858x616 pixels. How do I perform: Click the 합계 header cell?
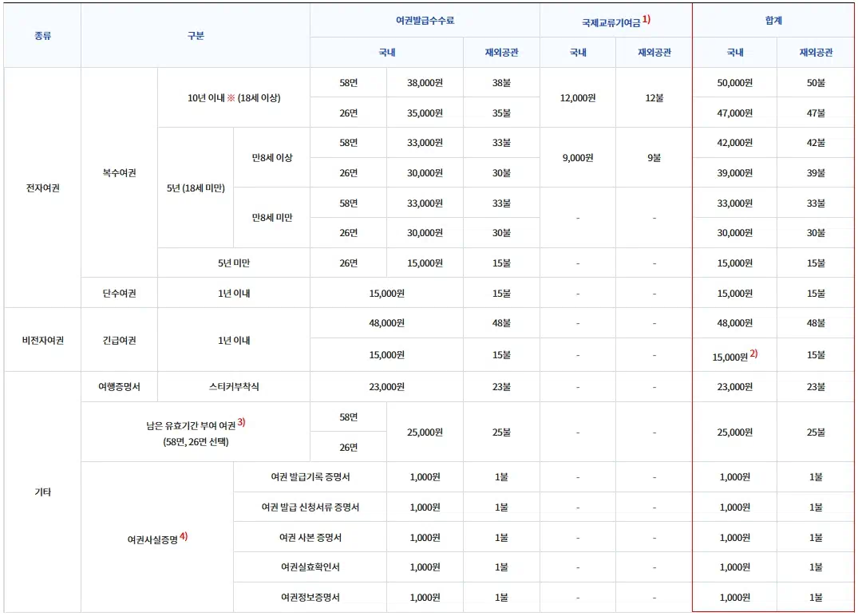pyautogui.click(x=775, y=20)
